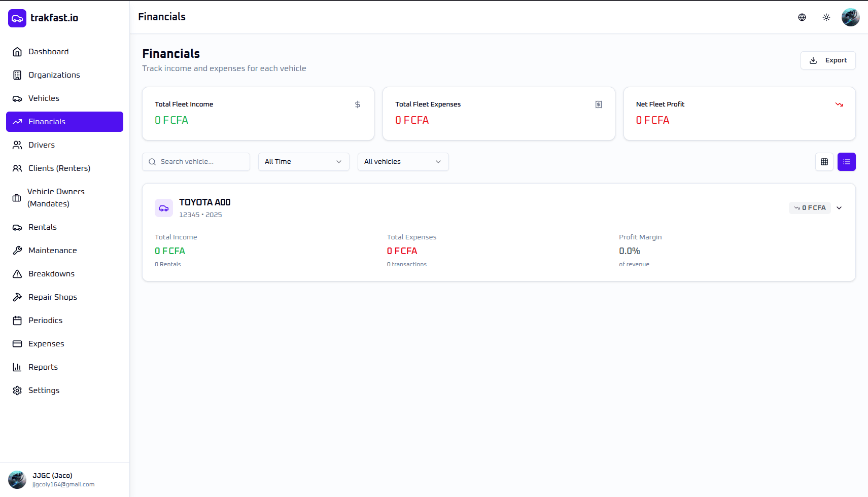This screenshot has width=868, height=497.
Task: Click the dollar icon on Total Fleet Income
Action: 358,104
